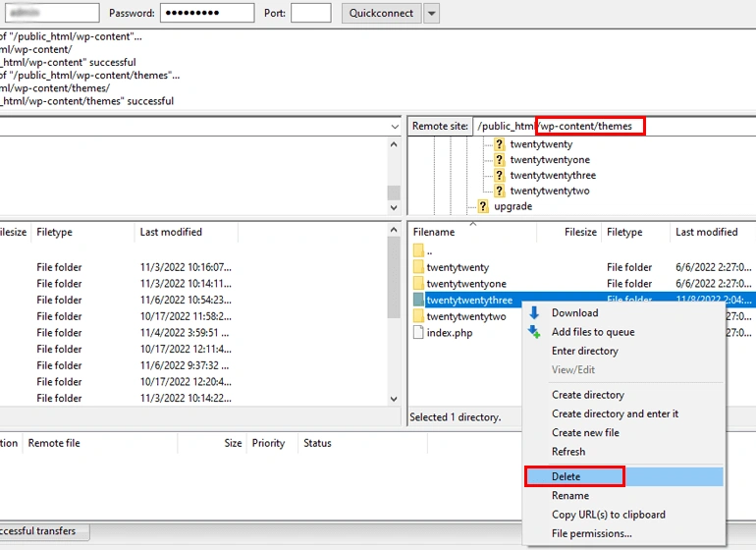Click the Port input field
Image resolution: width=756 pixels, height=550 pixels.
tap(311, 13)
